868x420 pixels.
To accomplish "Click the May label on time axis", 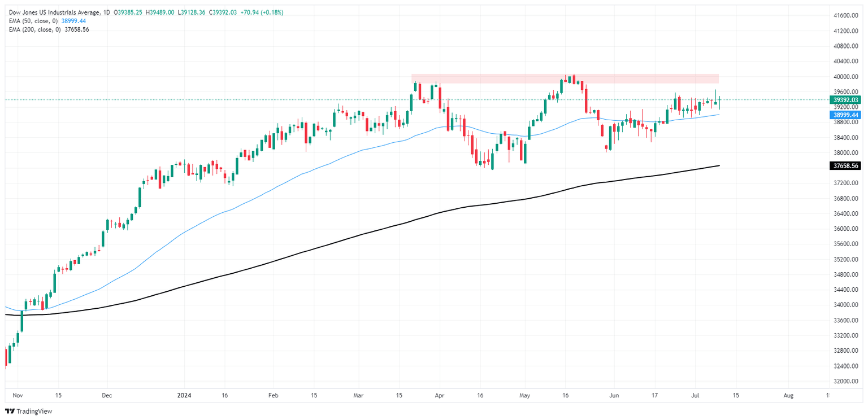I will point(526,396).
